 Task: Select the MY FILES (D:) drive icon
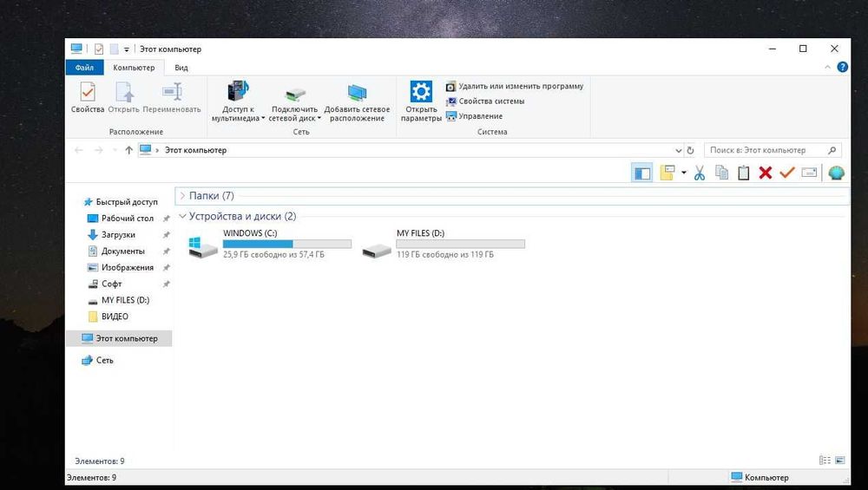377,250
